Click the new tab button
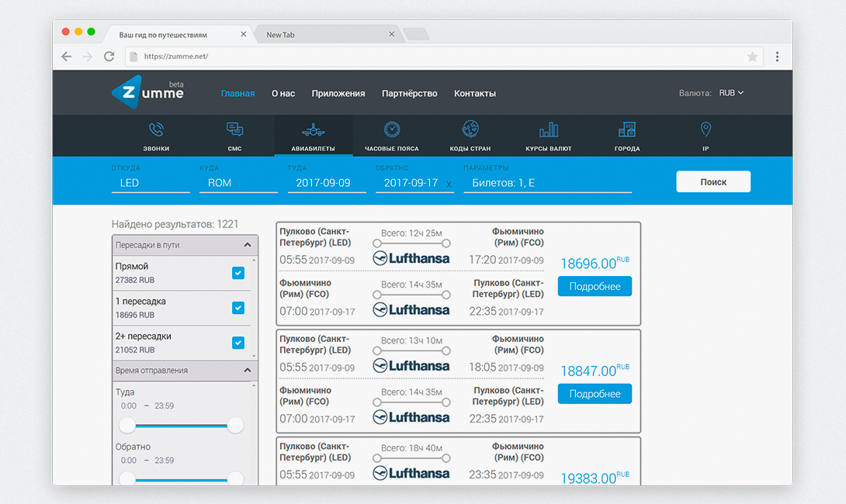This screenshot has width=846, height=504. tap(416, 34)
